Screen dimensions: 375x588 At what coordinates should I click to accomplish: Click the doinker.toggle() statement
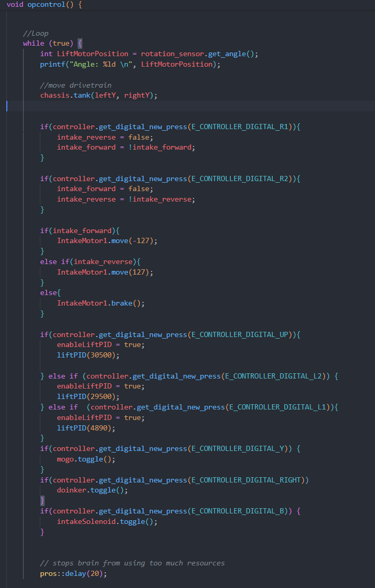click(92, 490)
